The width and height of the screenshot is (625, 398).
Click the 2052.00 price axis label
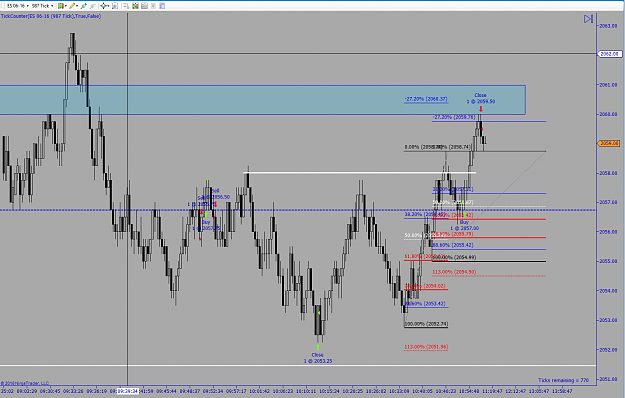tap(609, 350)
